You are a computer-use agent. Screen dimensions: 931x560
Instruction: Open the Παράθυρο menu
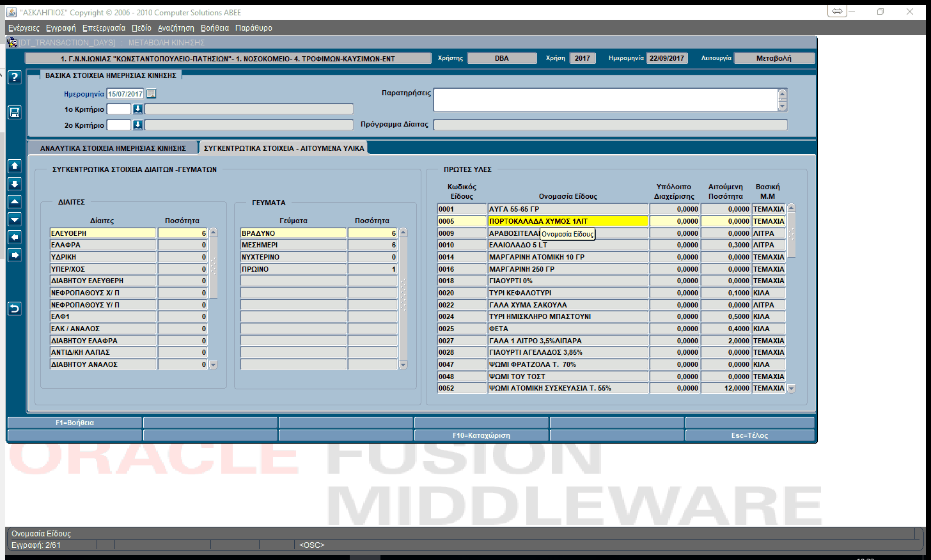coord(254,28)
